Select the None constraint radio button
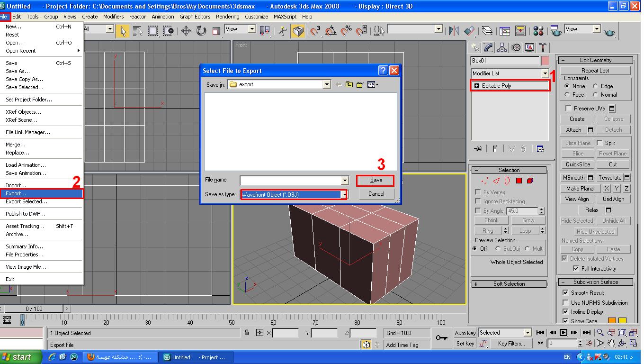The width and height of the screenshot is (644, 364). tap(567, 86)
